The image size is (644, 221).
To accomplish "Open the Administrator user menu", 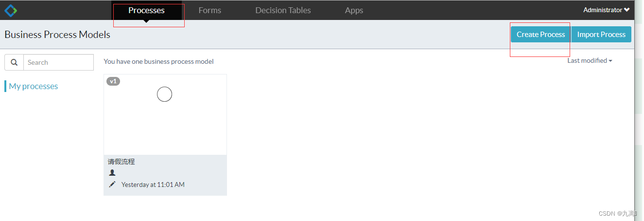I will click(606, 10).
